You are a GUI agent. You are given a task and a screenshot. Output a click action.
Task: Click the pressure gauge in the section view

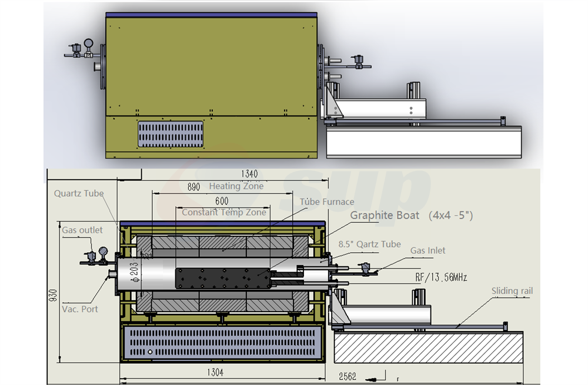103,251
